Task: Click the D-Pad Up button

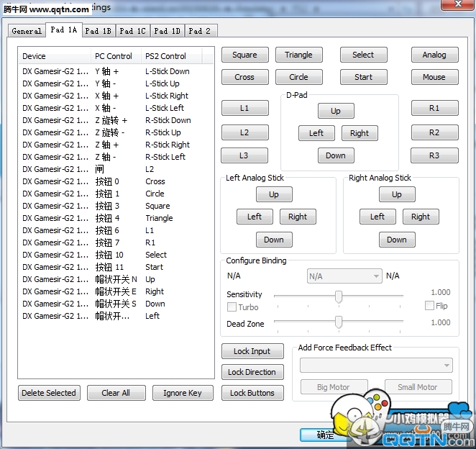Action: 336,111
